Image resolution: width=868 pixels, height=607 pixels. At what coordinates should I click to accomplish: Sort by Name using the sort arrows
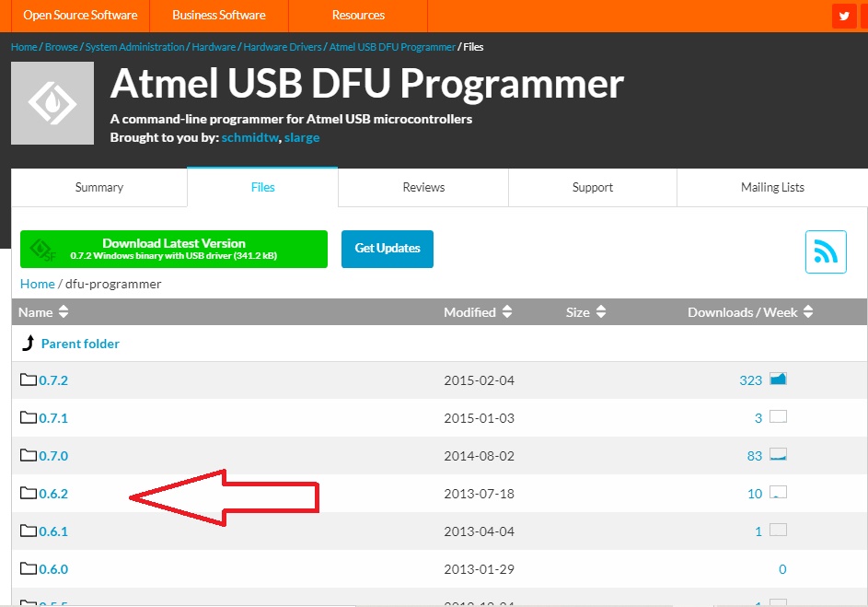coord(64,311)
